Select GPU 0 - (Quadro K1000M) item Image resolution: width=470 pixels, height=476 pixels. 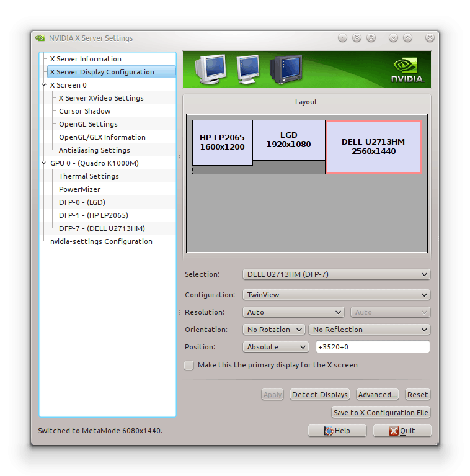[94, 163]
